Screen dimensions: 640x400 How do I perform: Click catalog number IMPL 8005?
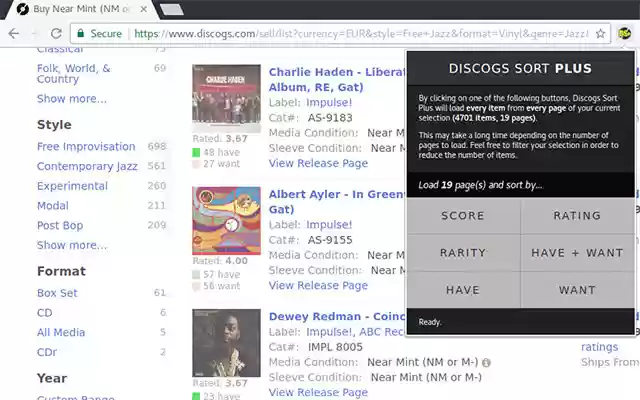pos(335,347)
